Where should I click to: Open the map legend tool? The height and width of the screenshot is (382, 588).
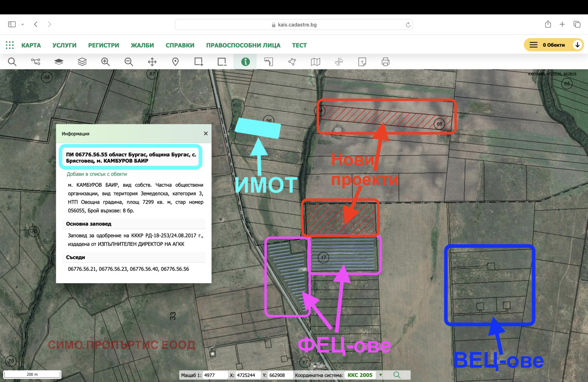pos(316,61)
